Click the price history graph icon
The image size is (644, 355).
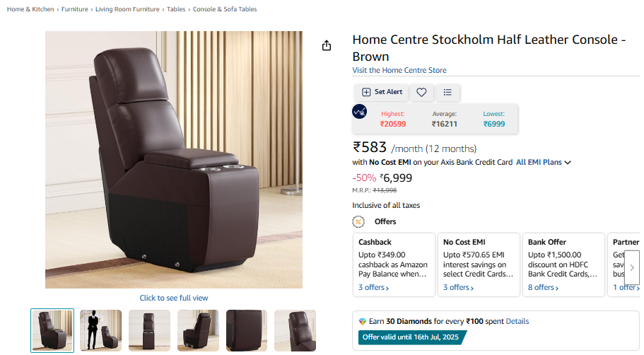(x=360, y=112)
